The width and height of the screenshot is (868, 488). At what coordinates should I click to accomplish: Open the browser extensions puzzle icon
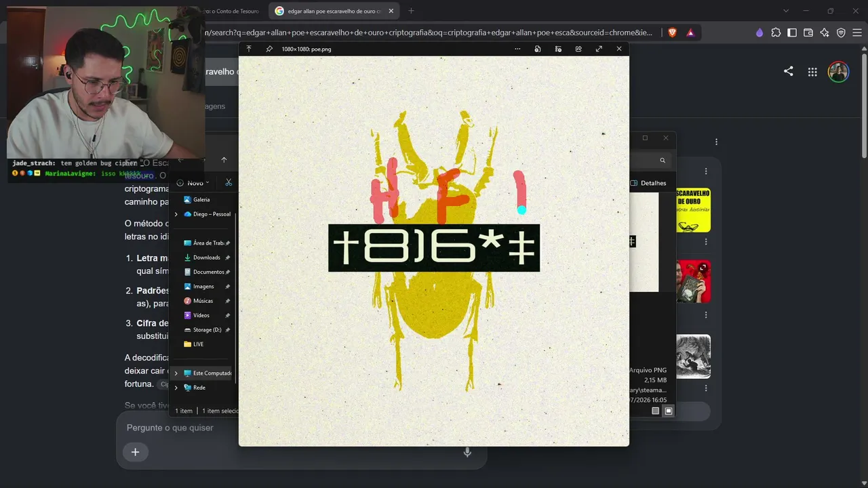[x=776, y=33]
